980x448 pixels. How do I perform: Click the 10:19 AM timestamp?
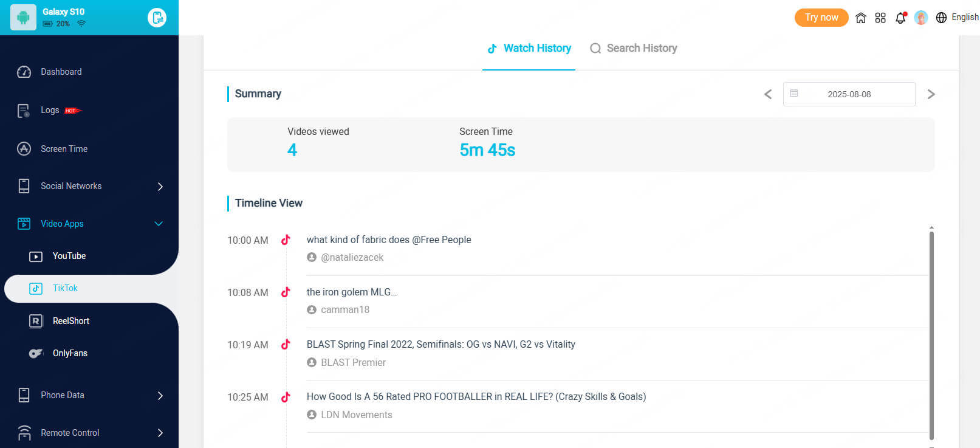248,345
